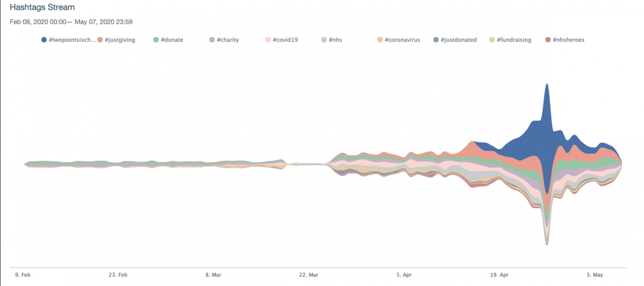The width and height of the screenshot is (644, 286).
Task: Click the 22. Mar date tick
Action: click(x=308, y=275)
